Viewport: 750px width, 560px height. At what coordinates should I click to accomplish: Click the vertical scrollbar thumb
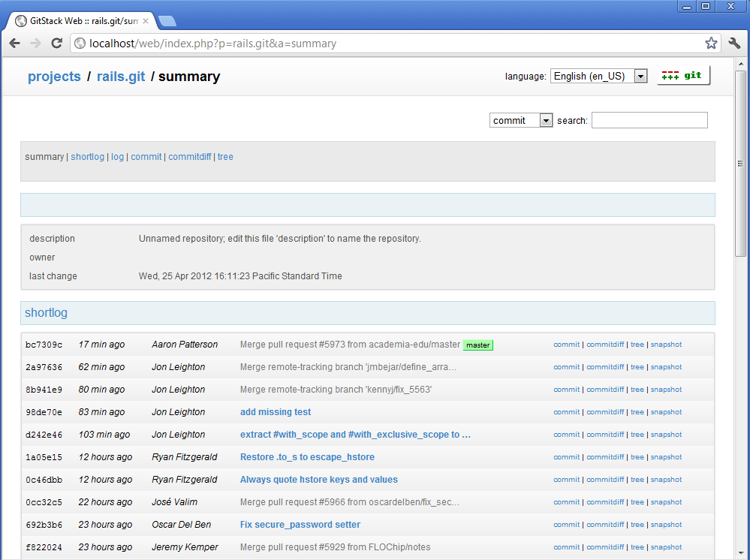(740, 164)
